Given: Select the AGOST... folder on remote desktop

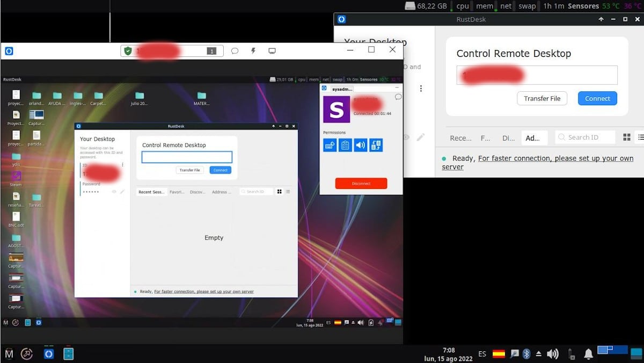Looking at the screenshot, I should [x=16, y=240].
